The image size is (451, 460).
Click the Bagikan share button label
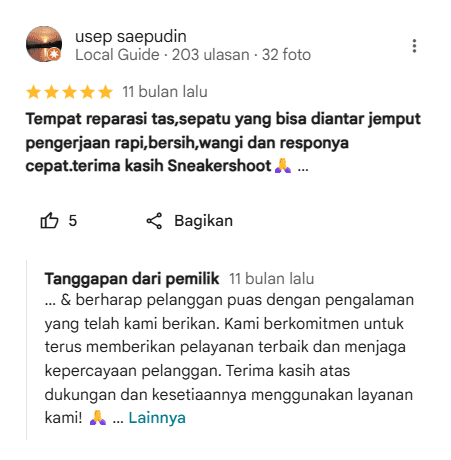pos(203,221)
